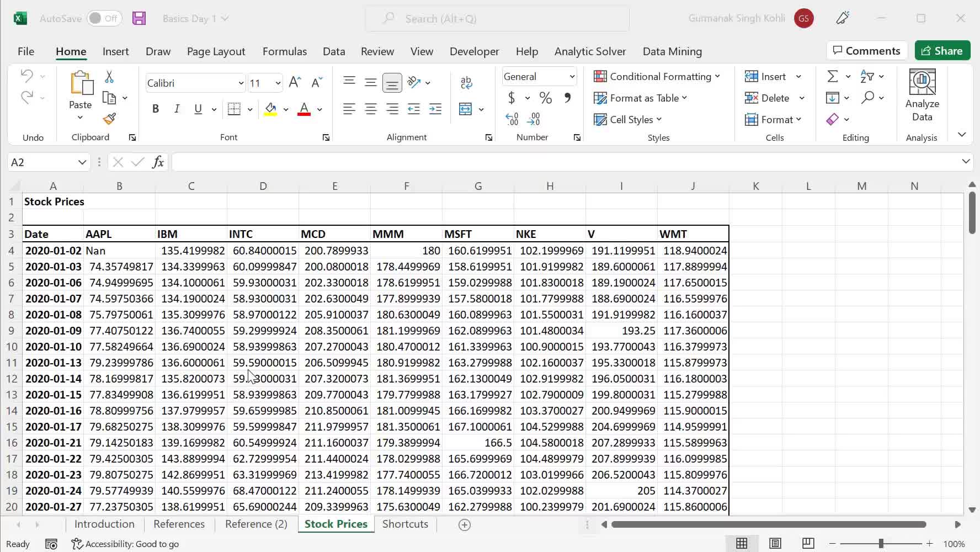Switch to the Shortcuts sheet tab
The width and height of the screenshot is (980, 552).
[405, 524]
